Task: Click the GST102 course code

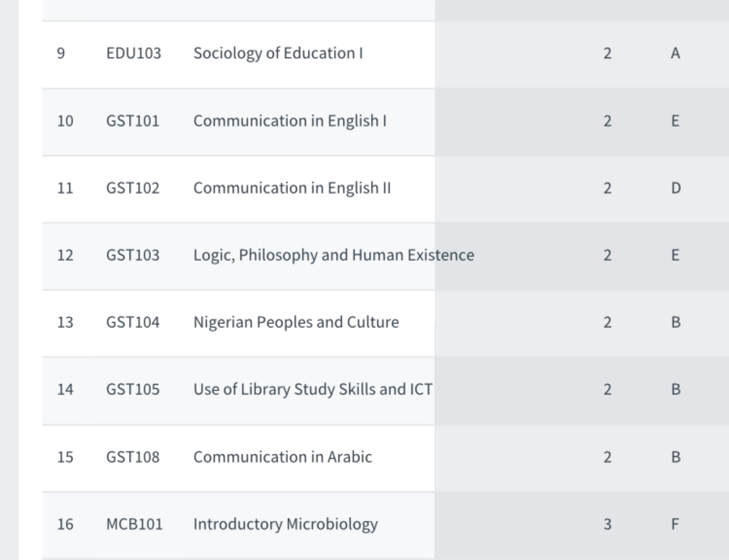Action: pyautogui.click(x=133, y=188)
